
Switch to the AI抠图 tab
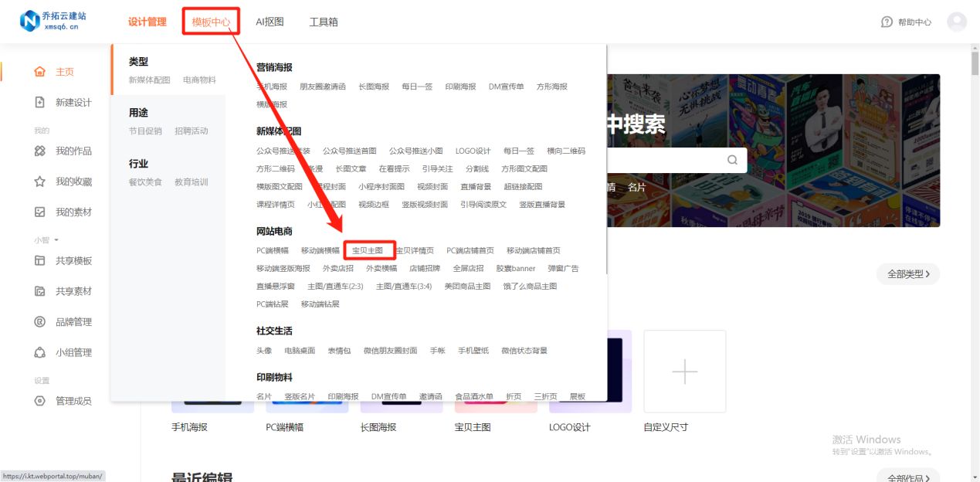pyautogui.click(x=269, y=22)
